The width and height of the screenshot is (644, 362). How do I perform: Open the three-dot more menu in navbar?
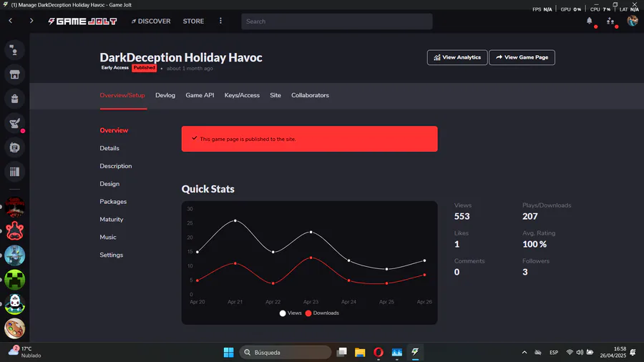click(220, 21)
